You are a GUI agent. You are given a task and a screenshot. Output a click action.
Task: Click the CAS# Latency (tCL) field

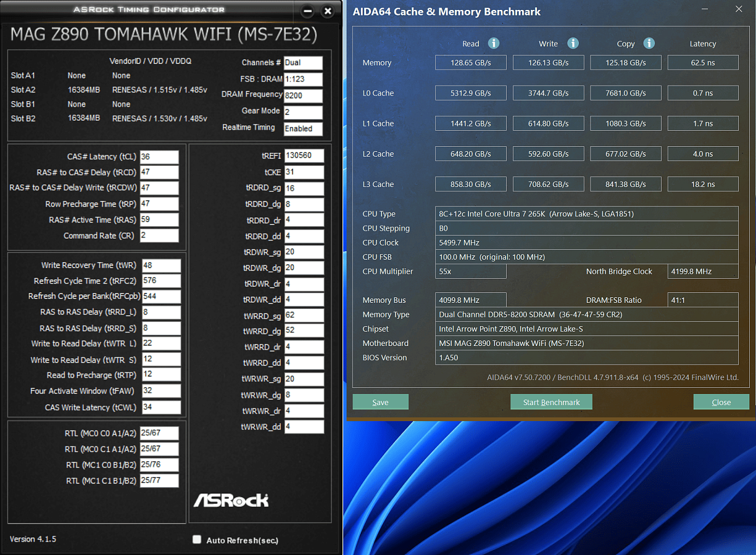pos(159,157)
